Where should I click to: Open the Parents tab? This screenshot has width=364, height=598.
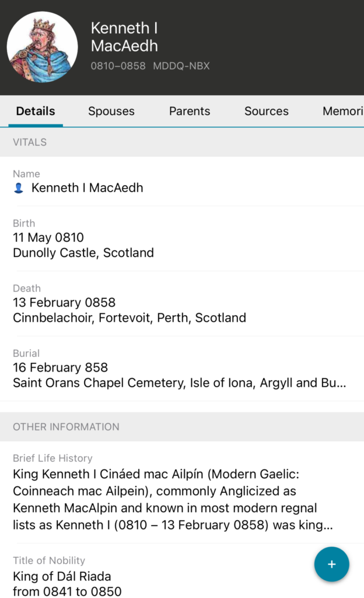click(x=190, y=111)
